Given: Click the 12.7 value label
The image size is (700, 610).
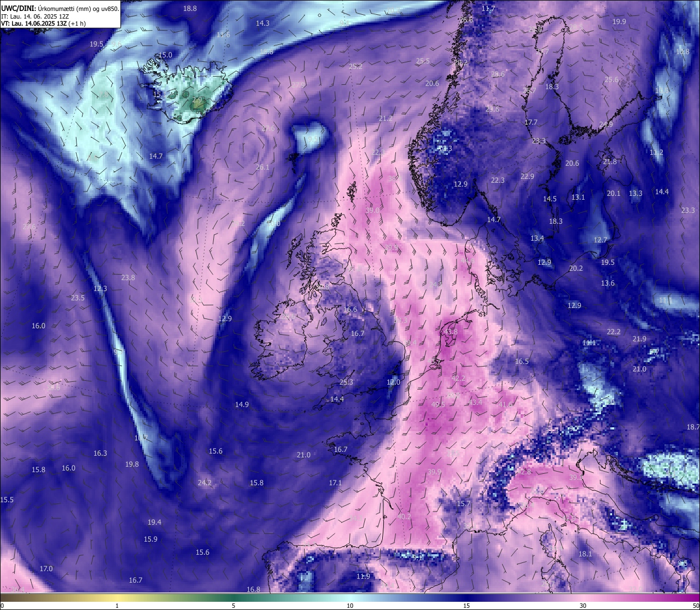Looking at the screenshot, I should (600, 240).
